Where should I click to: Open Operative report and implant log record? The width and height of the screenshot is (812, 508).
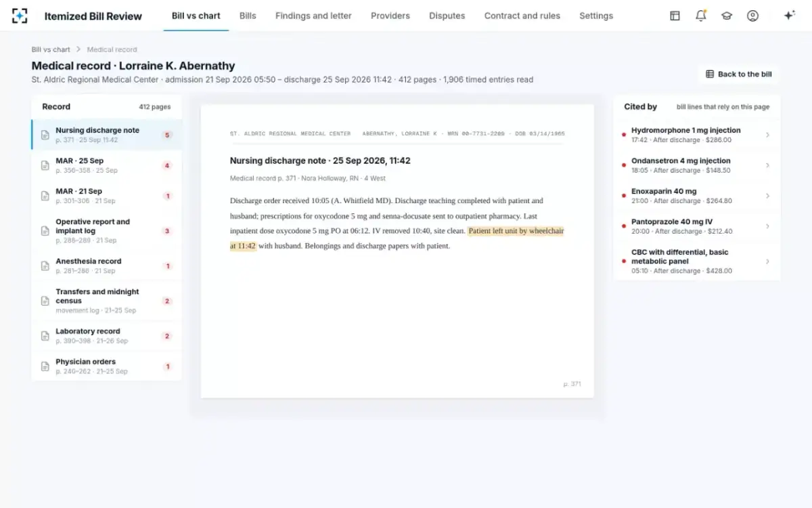pyautogui.click(x=106, y=231)
